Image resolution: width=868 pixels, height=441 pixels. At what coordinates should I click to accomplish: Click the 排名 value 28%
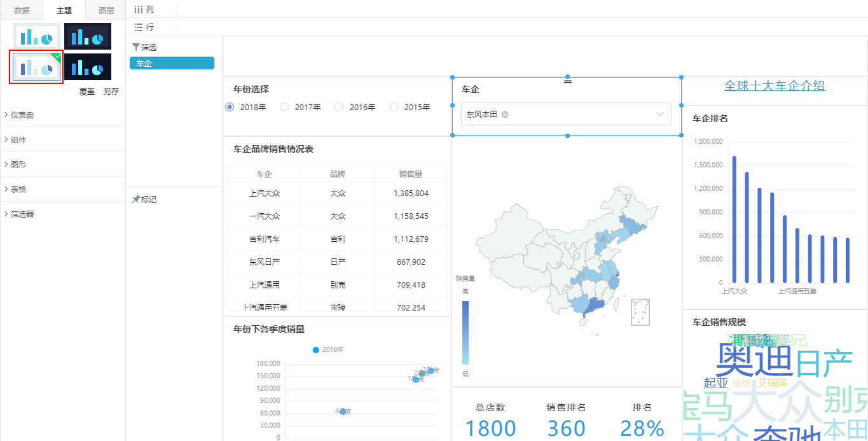(x=642, y=428)
